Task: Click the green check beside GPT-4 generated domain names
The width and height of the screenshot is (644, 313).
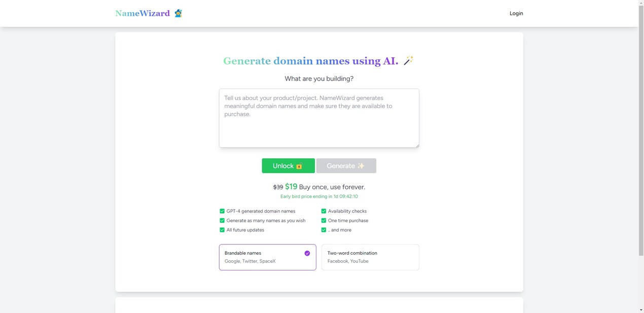Action: point(222,211)
